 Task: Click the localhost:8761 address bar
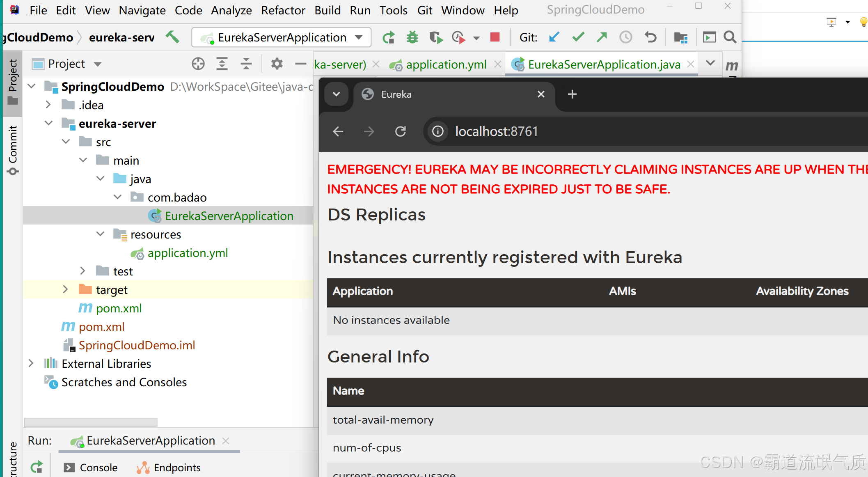(x=496, y=131)
